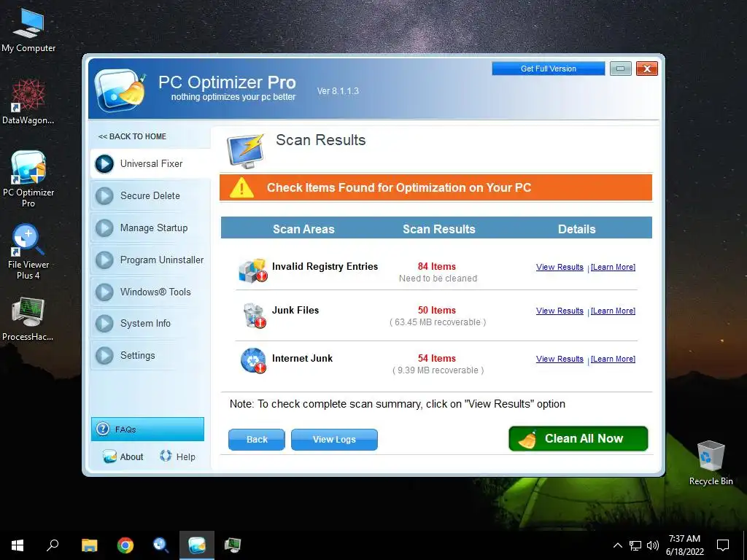The image size is (747, 560).
Task: Go back to home screen
Action: (132, 136)
